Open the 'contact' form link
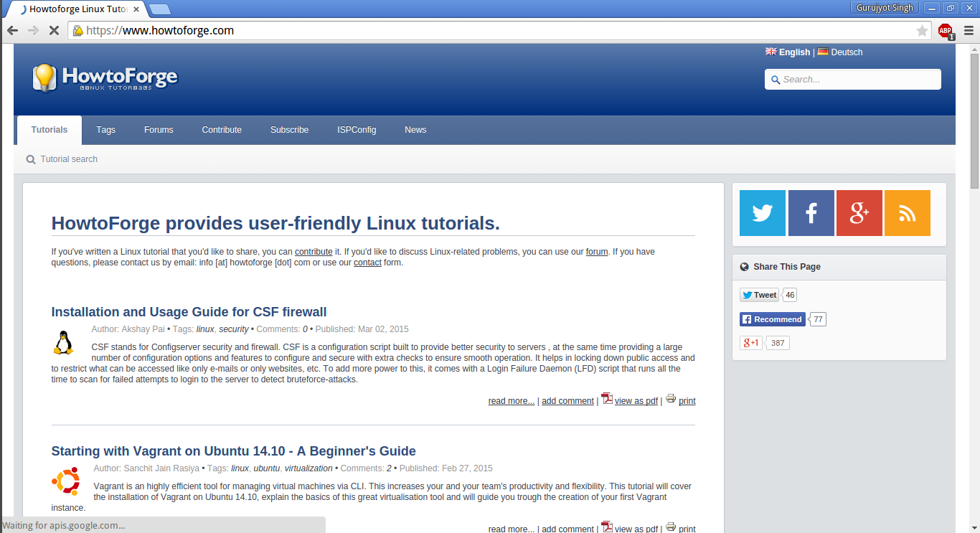Viewport: 980px width, 533px height. point(367,263)
